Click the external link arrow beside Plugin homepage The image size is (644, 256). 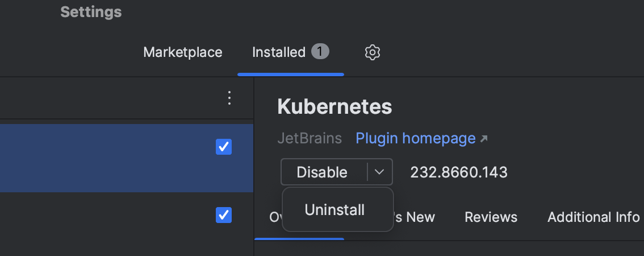[x=484, y=139]
